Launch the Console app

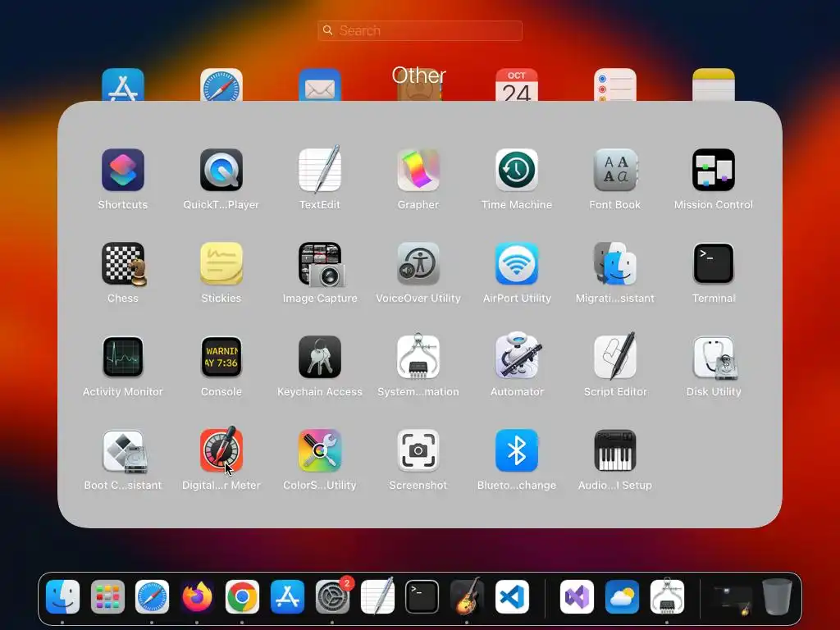click(221, 358)
